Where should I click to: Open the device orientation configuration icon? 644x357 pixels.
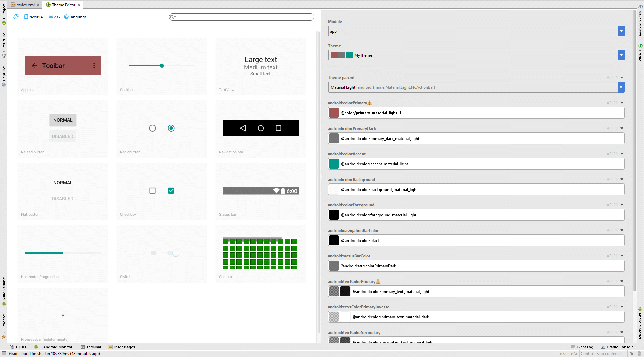pyautogui.click(x=16, y=17)
